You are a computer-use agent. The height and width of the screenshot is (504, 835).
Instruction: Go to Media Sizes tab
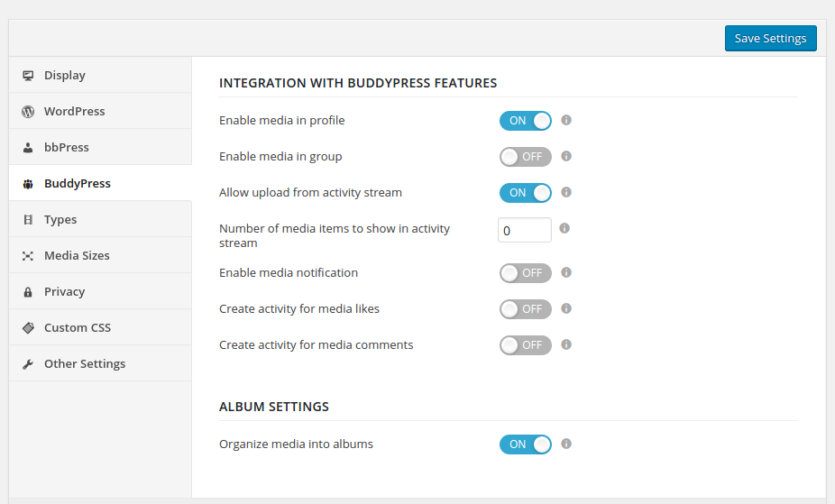point(77,256)
